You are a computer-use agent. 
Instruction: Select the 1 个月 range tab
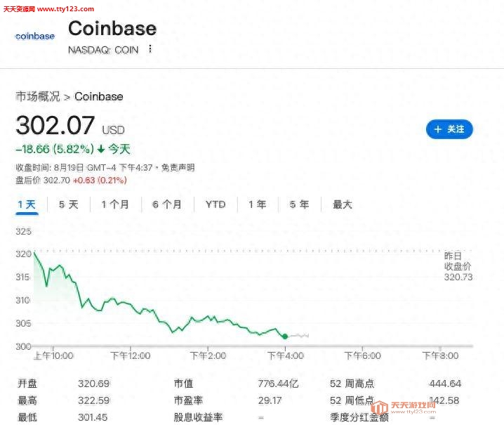115,204
